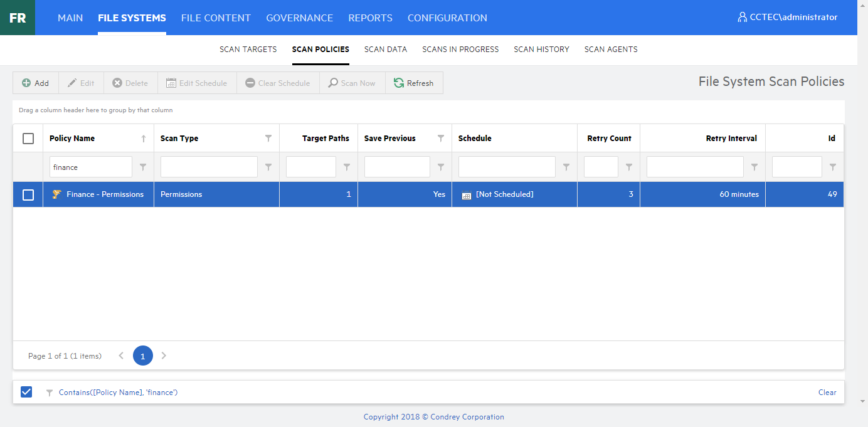This screenshot has height=427, width=868.
Task: Click page number 1 button in pager
Action: [142, 356]
